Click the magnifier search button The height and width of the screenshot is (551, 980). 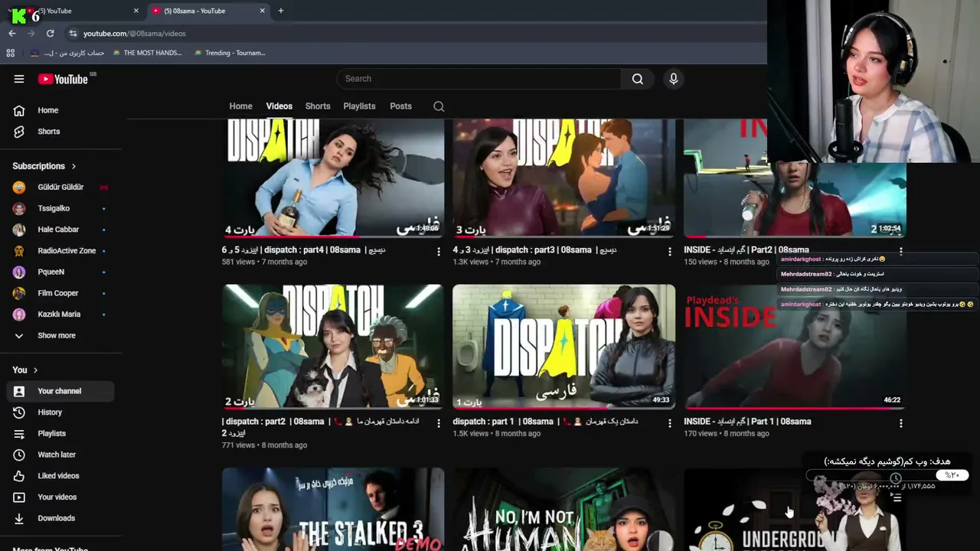(638, 79)
